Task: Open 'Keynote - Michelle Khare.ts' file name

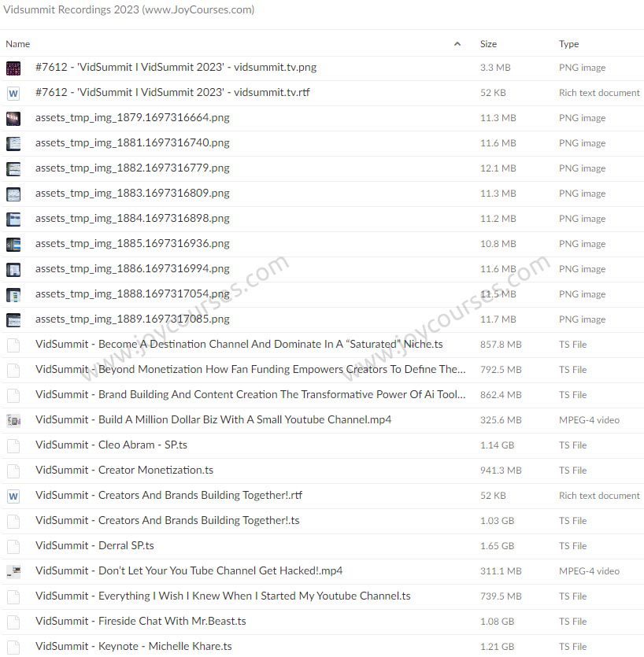Action: tap(134, 646)
